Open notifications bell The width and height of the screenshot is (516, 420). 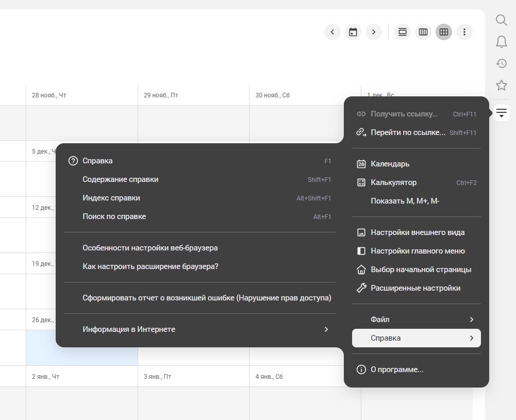(501, 42)
